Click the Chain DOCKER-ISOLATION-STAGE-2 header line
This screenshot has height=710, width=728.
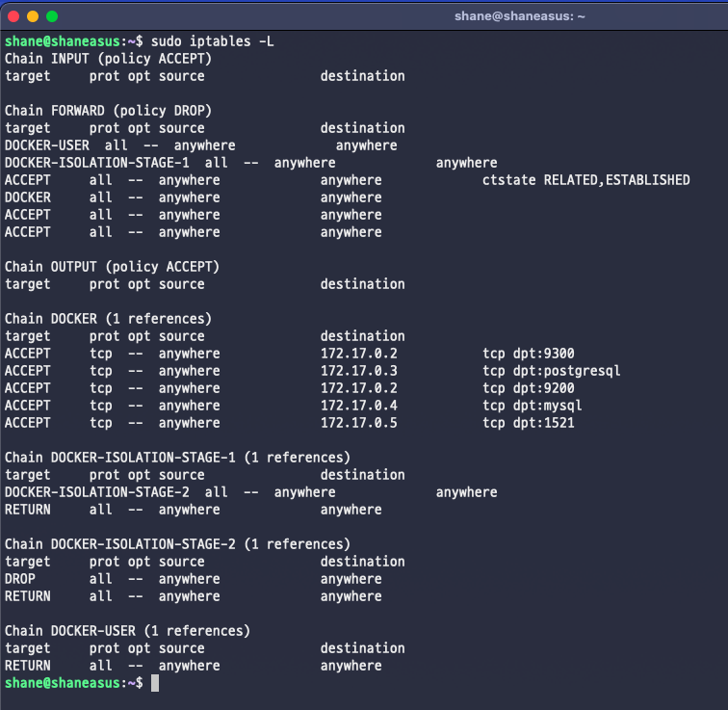177,544
